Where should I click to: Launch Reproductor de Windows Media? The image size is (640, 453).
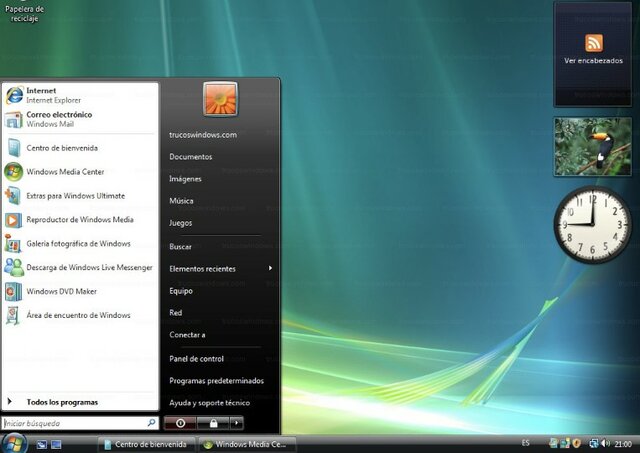pyautogui.click(x=80, y=220)
